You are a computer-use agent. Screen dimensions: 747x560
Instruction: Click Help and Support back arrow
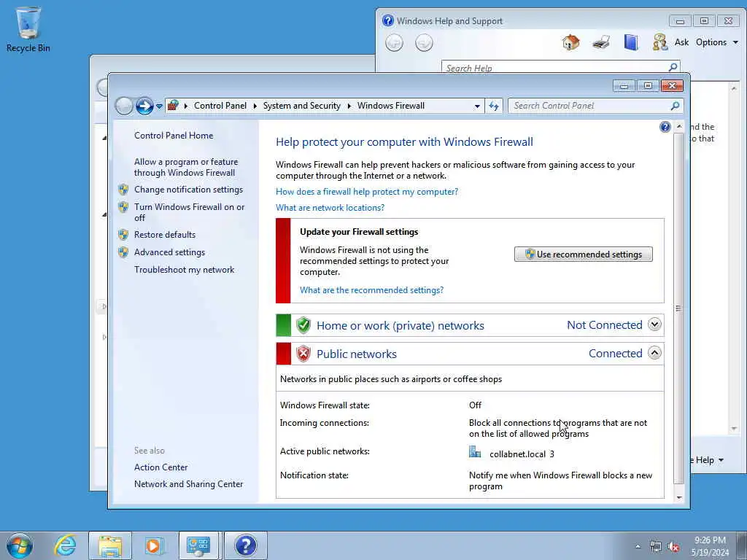click(x=394, y=43)
